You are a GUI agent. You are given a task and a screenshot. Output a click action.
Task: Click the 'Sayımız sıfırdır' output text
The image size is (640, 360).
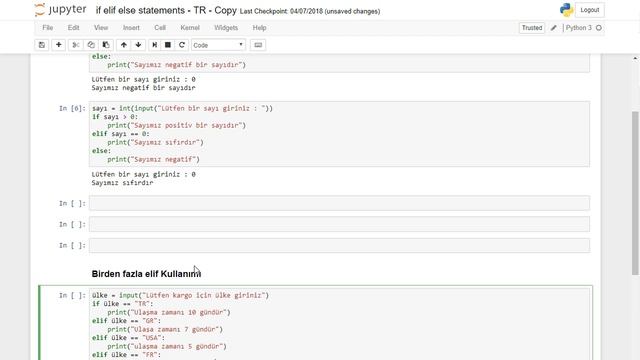[x=122, y=183]
